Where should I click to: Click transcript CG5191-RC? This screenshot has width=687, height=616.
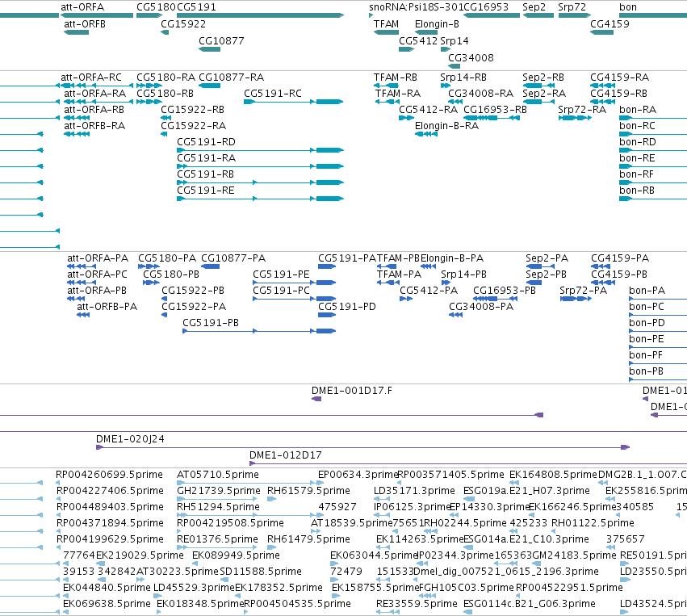click(273, 94)
